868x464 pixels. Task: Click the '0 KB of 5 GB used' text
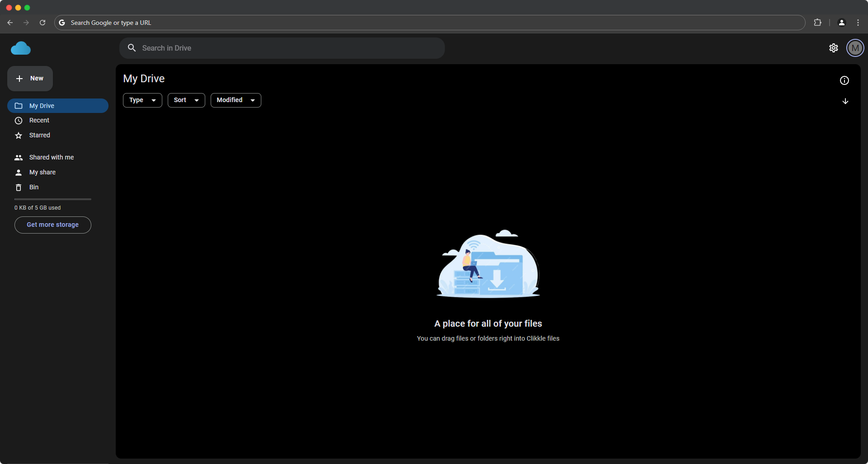tap(38, 208)
